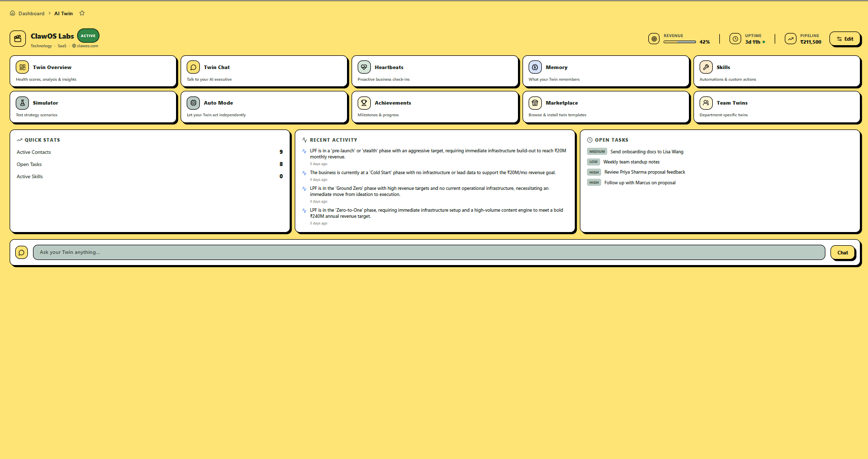Click the MEDIUM priority badge
This screenshot has width=868, height=459.
pyautogui.click(x=597, y=152)
